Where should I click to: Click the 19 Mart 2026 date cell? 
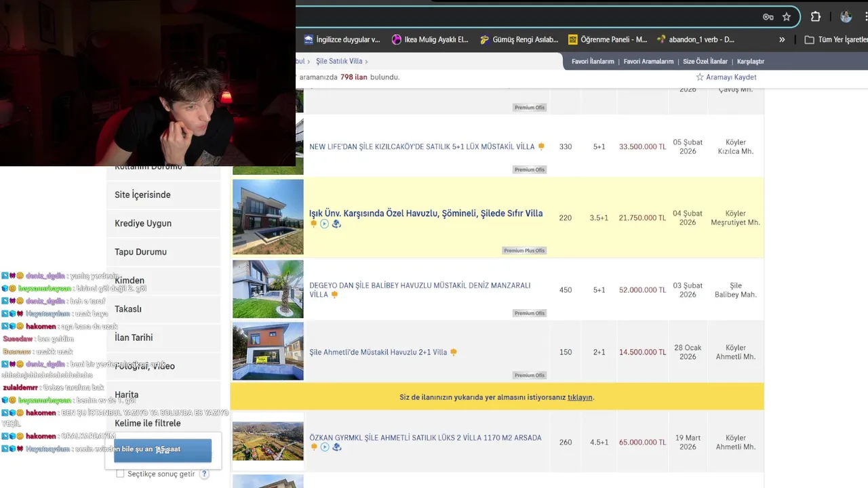pos(688,443)
